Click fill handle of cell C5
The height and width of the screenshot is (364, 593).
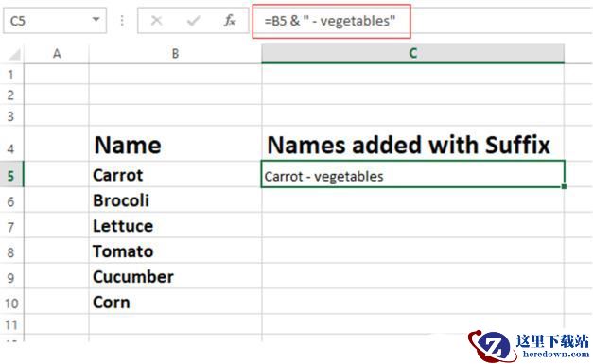564,186
